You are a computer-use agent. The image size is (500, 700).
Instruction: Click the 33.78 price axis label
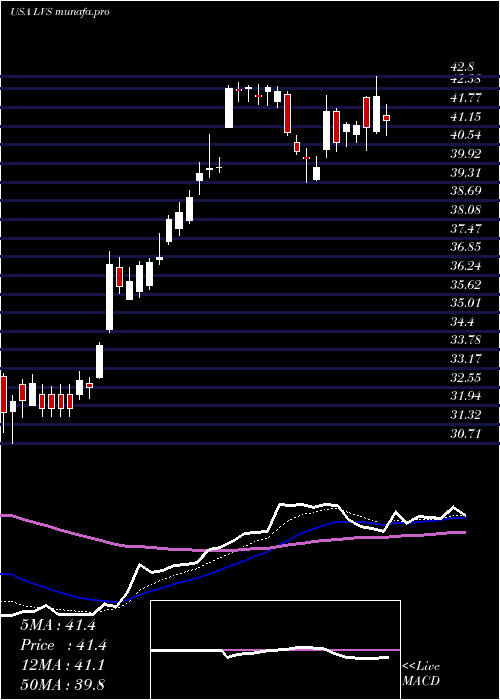466,340
